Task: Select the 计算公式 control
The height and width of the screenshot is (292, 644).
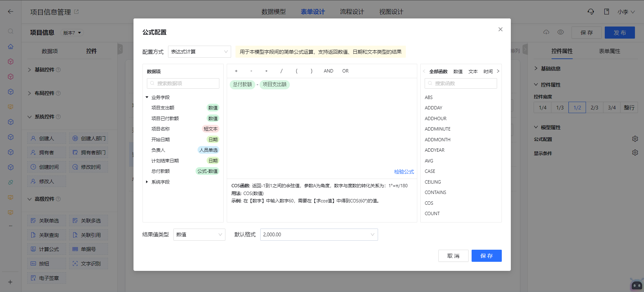Action: (x=47, y=249)
